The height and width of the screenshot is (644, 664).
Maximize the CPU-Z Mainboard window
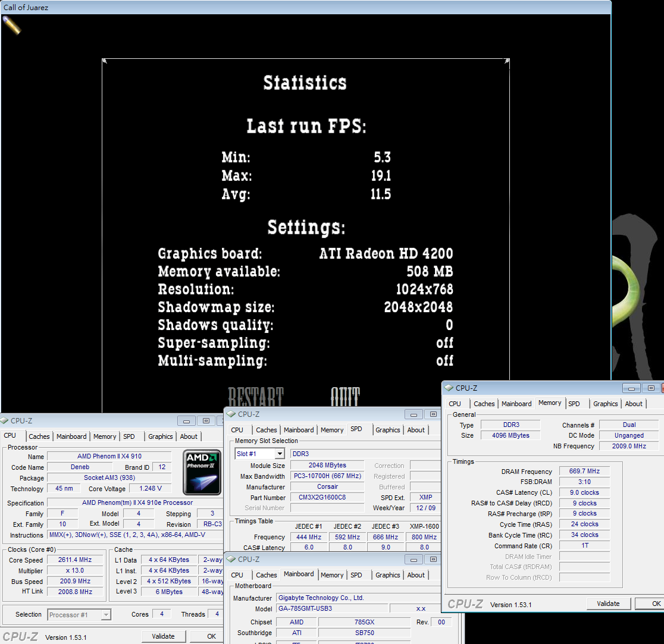coord(433,560)
